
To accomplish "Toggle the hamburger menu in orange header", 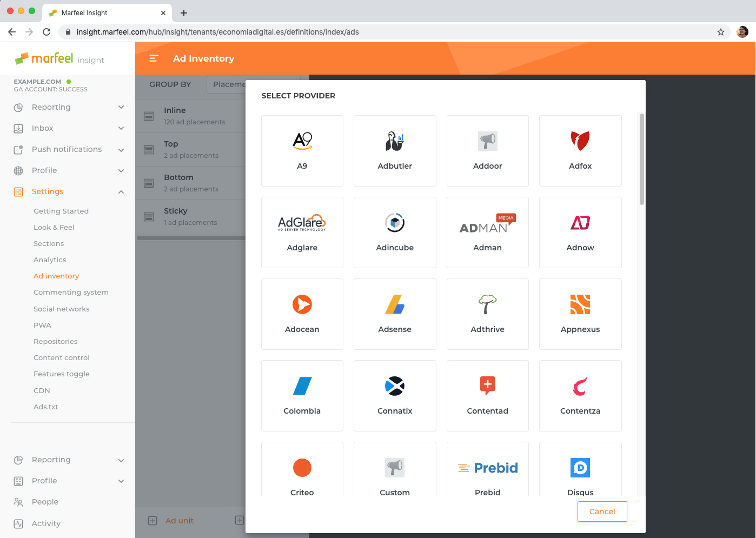I will coord(154,58).
